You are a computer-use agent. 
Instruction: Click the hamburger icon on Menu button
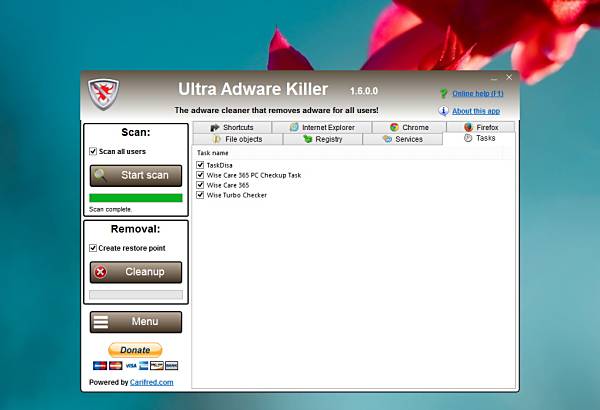[x=101, y=322]
